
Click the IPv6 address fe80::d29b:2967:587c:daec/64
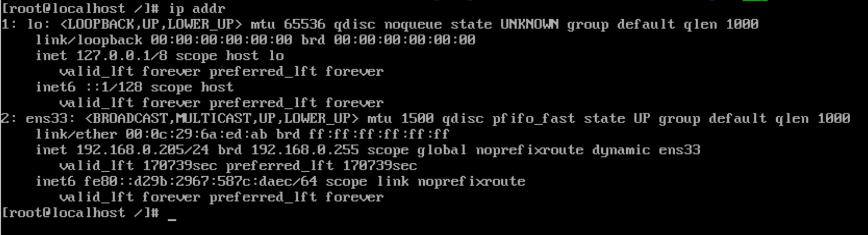pos(200,182)
